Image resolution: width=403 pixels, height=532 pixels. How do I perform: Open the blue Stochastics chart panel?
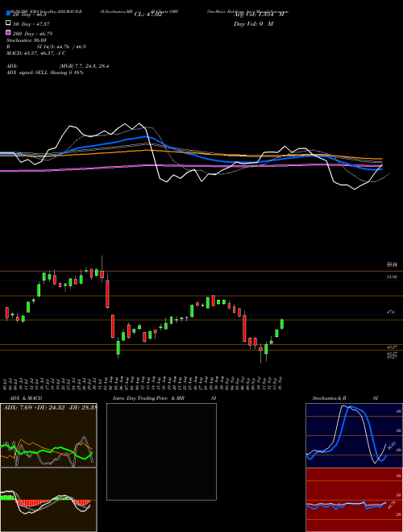[354, 435]
